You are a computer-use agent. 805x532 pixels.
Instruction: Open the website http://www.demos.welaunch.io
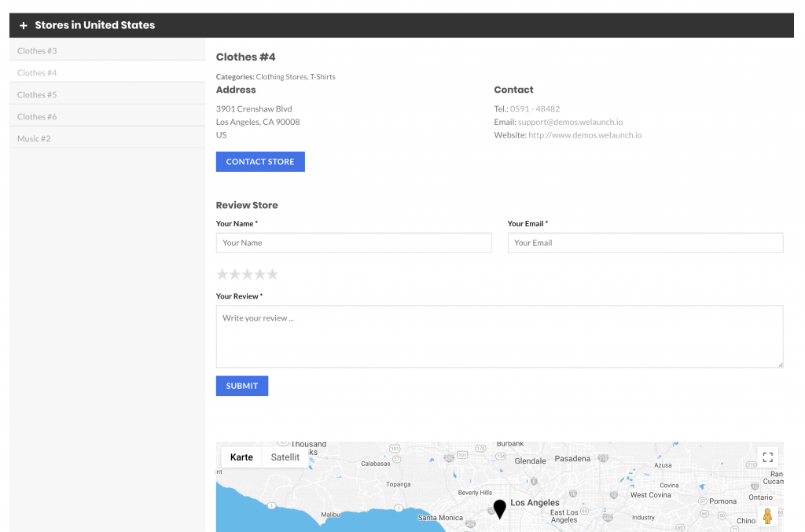(x=585, y=135)
